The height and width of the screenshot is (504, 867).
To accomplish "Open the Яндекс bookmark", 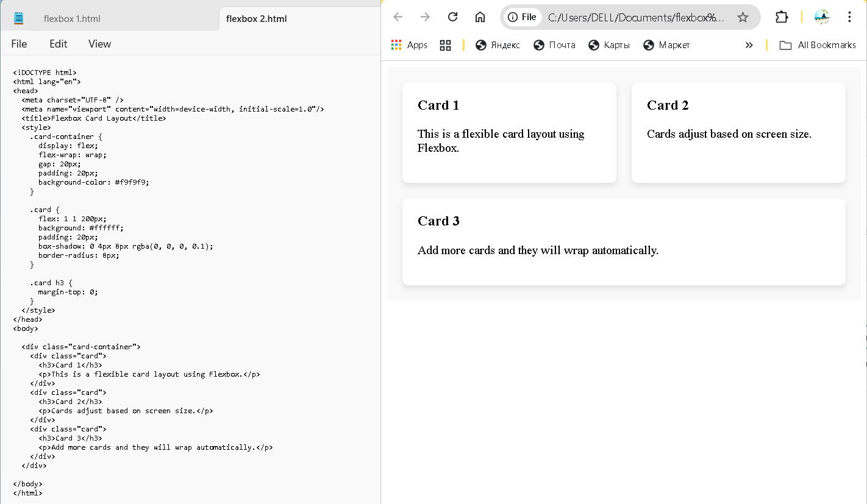I will 498,45.
